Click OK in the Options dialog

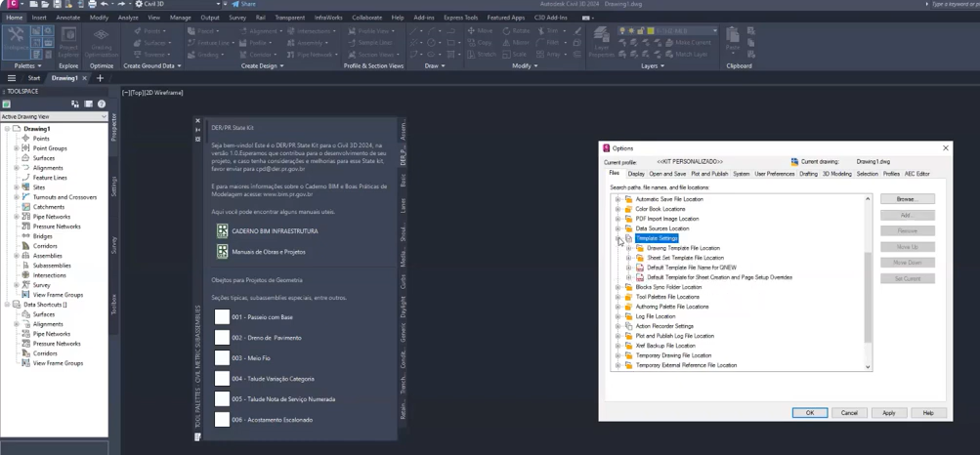coord(809,413)
